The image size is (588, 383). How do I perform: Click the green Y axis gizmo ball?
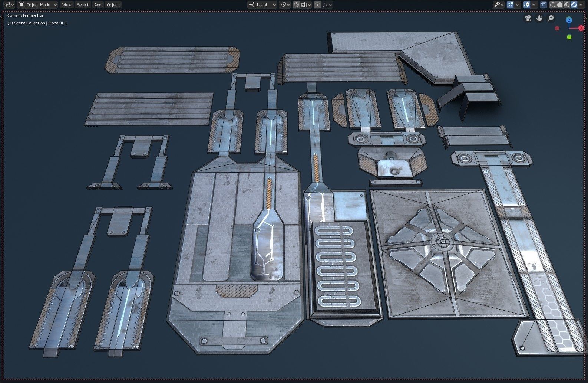click(x=569, y=37)
